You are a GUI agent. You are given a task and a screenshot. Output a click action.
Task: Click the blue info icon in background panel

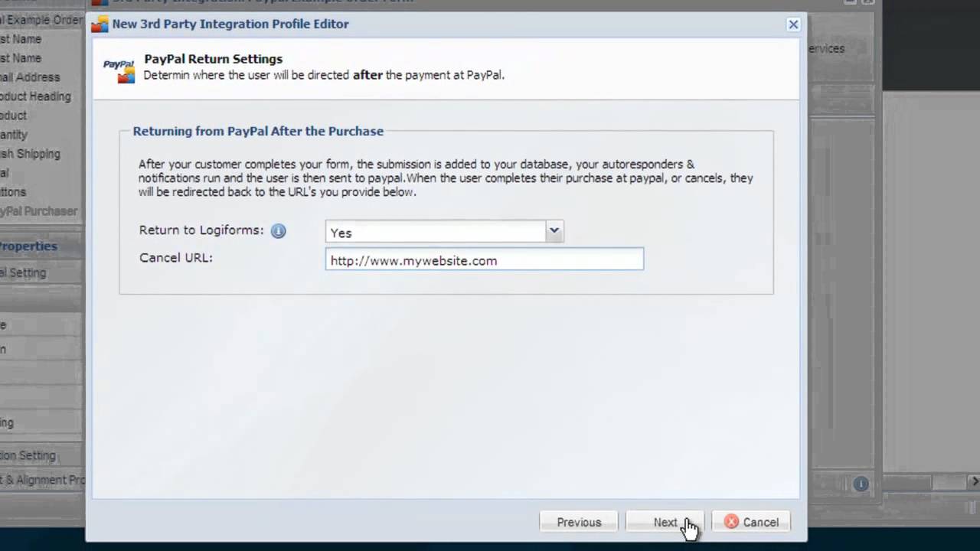(861, 484)
